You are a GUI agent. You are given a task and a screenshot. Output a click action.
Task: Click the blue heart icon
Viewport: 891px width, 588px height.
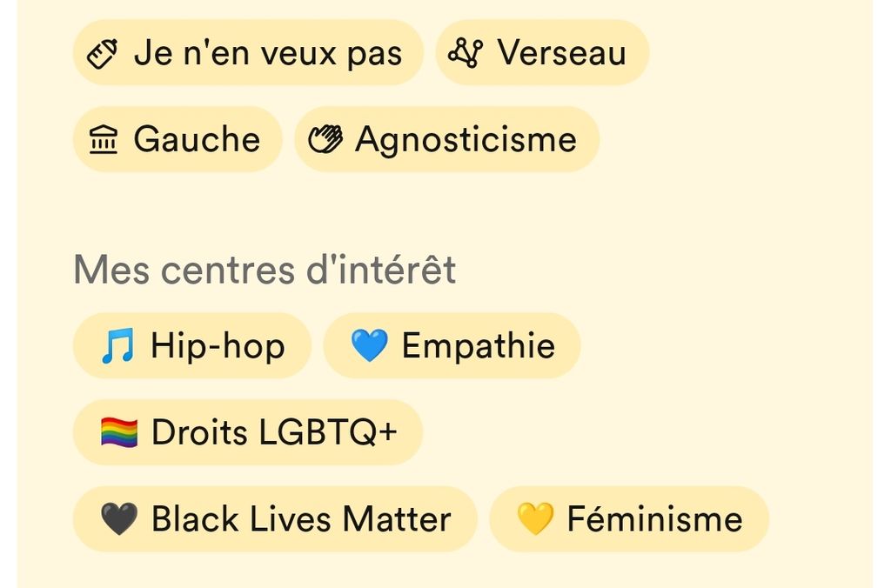click(368, 346)
